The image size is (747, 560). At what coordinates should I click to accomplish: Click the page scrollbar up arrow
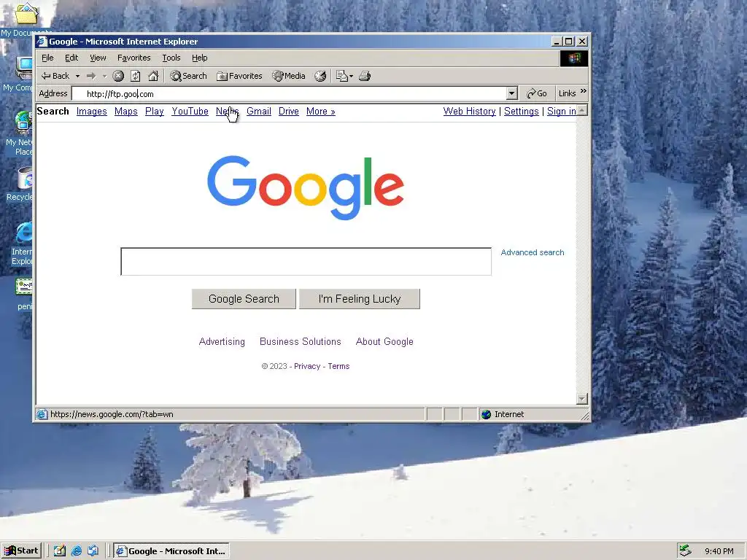(582, 111)
